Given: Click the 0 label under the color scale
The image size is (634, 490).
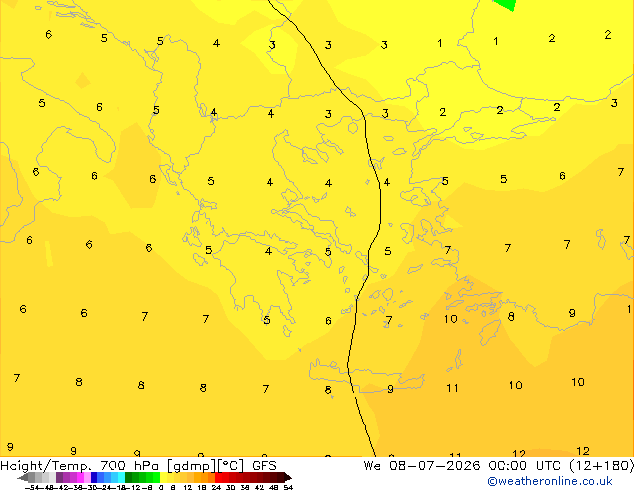Looking at the screenshot, I should coord(161,488).
